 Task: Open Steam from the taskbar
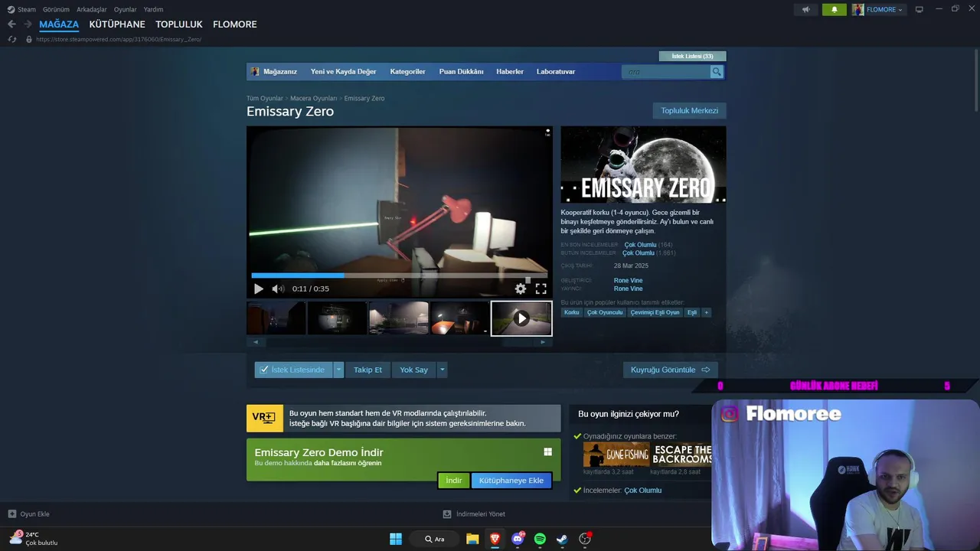tap(562, 539)
